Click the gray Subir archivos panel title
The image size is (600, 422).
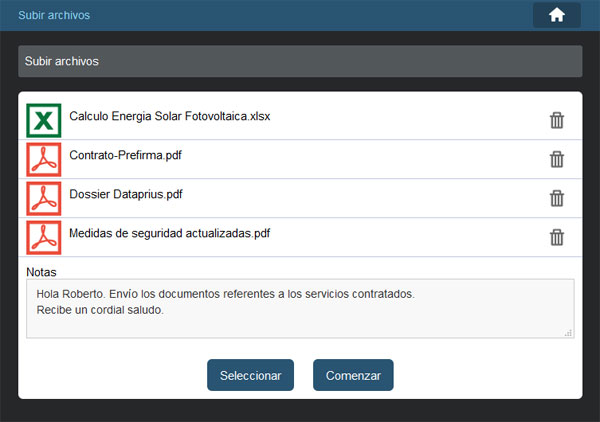[300, 61]
